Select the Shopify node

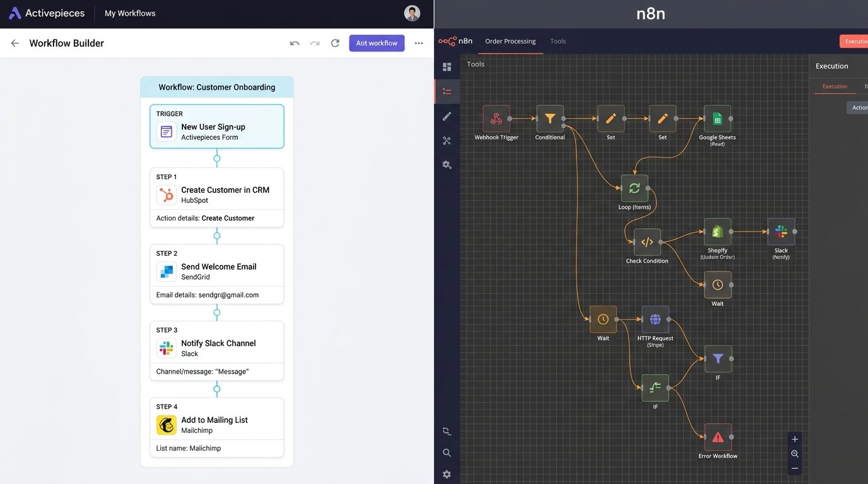click(x=717, y=232)
